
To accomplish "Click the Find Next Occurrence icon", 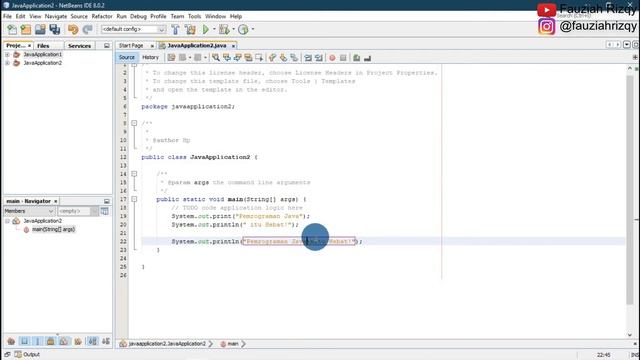I will coord(238,58).
